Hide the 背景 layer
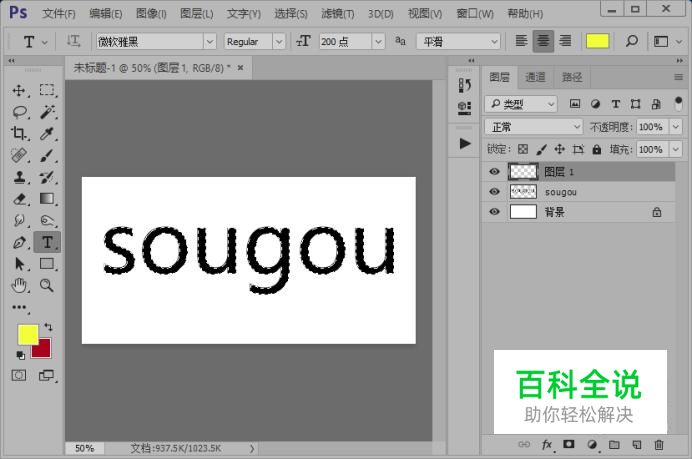Screen dimensions: 692x459 [494, 212]
